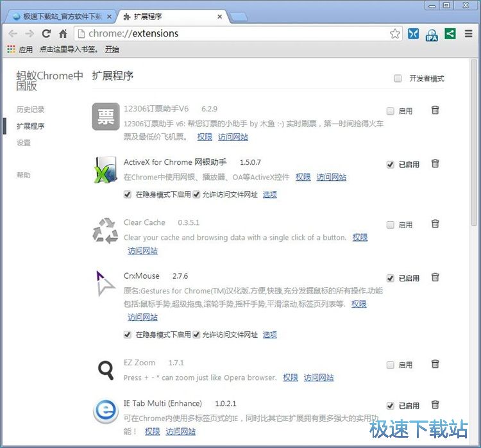Go to the home page icon
Screen dimensions: 481x448
coord(63,33)
